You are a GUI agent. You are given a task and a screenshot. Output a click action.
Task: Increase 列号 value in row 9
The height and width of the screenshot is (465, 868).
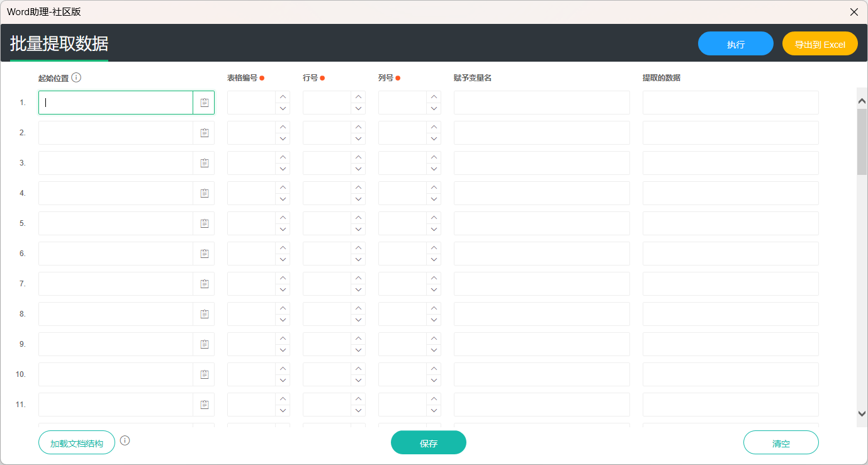click(x=434, y=339)
